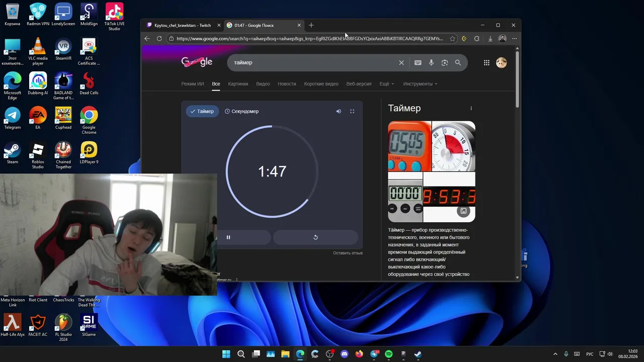Open the Google Chrome desktop shortcut
This screenshot has width=644, height=362.
click(89, 121)
